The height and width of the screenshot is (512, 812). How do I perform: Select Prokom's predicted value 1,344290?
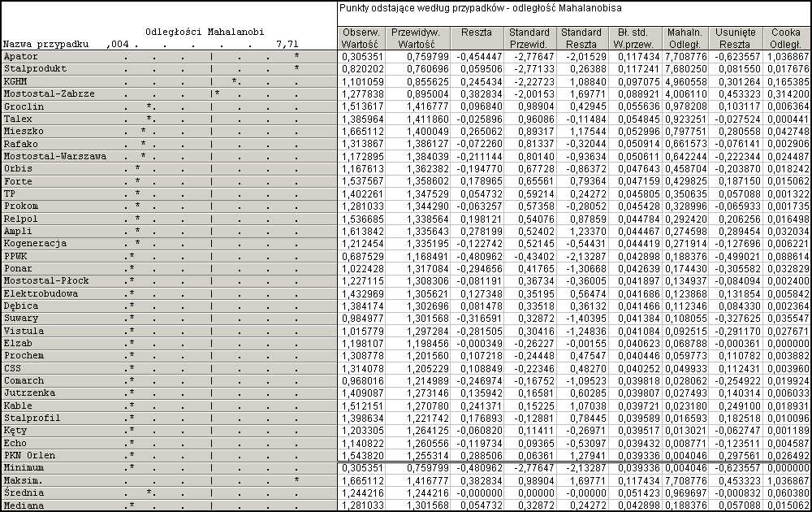click(x=428, y=206)
